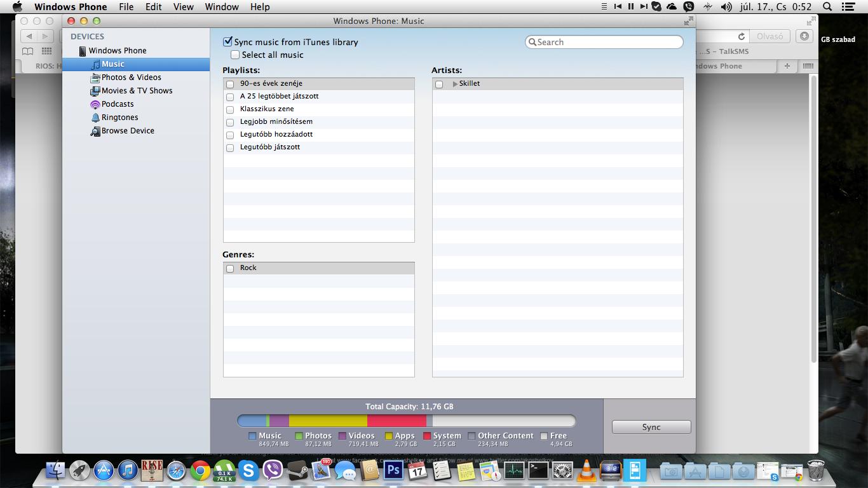
Task: Open Google Chrome from the dock
Action: [x=200, y=470]
